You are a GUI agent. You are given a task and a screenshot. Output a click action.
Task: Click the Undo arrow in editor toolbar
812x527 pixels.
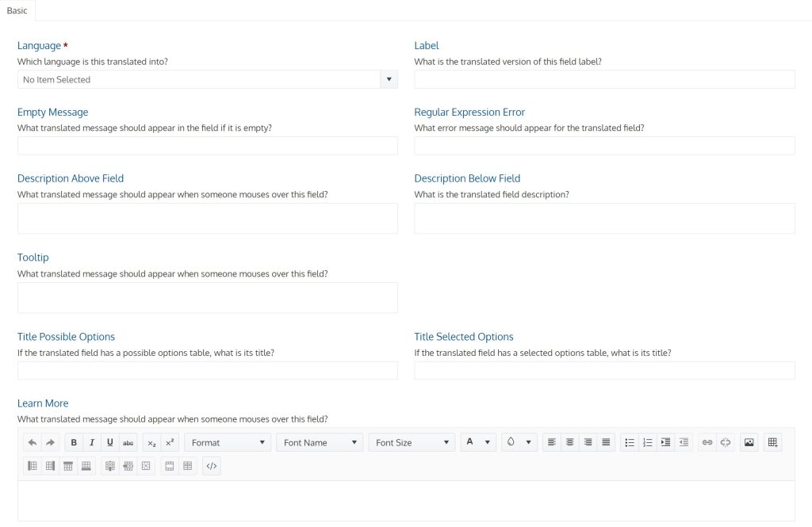tap(32, 443)
